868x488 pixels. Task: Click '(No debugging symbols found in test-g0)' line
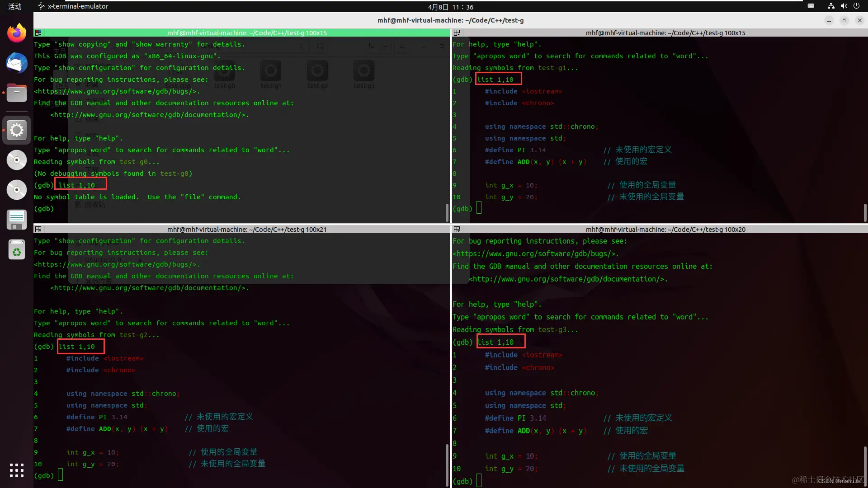click(113, 174)
